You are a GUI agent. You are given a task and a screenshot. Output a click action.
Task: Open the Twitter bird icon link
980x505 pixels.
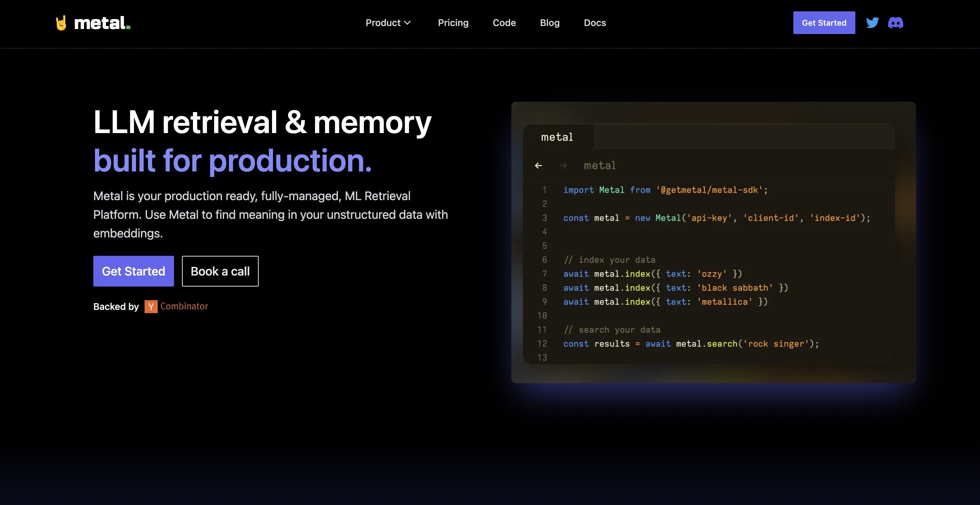click(872, 23)
